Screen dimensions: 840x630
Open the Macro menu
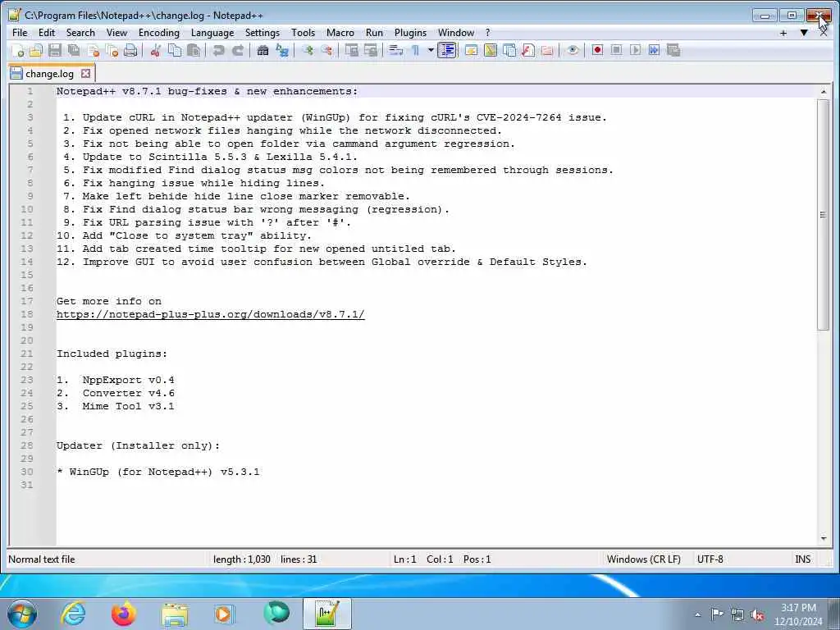pyautogui.click(x=340, y=33)
